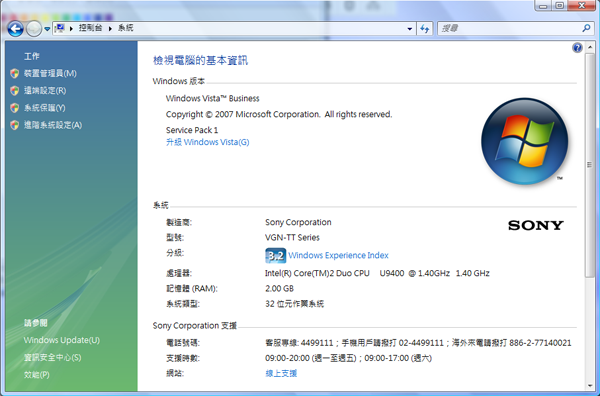Open 裝置管理員(M) from the sidebar

click(50, 73)
